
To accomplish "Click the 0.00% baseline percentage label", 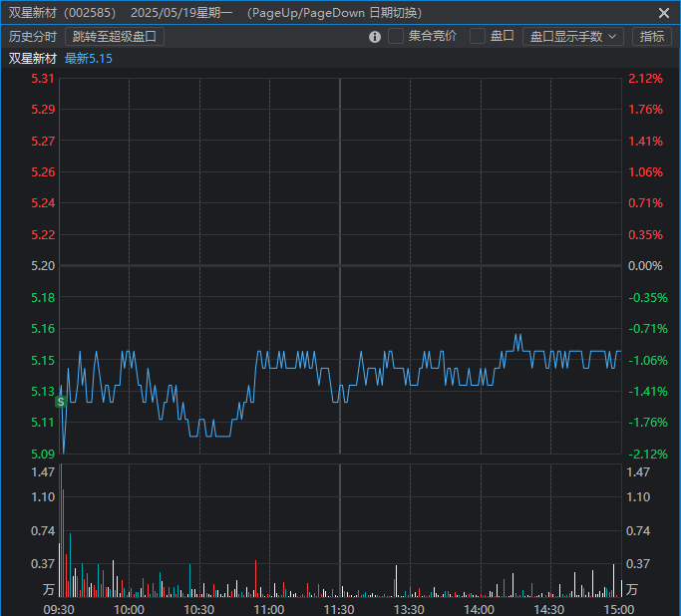I will click(645, 266).
